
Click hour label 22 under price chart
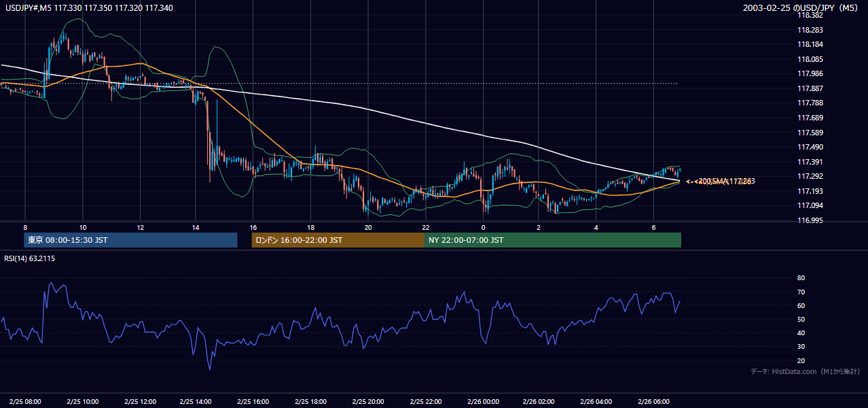coord(424,227)
